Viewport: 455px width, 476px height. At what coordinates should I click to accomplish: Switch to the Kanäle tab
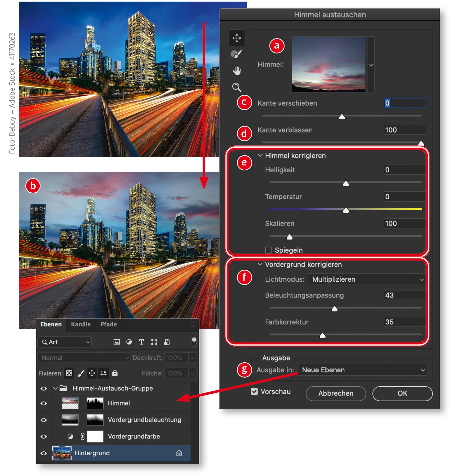click(x=81, y=324)
